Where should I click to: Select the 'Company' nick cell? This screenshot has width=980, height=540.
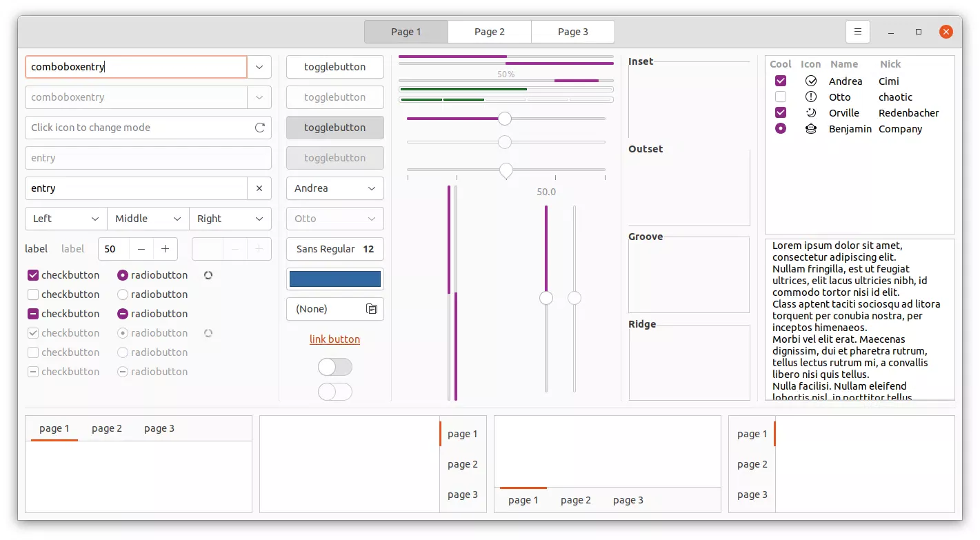(x=901, y=129)
